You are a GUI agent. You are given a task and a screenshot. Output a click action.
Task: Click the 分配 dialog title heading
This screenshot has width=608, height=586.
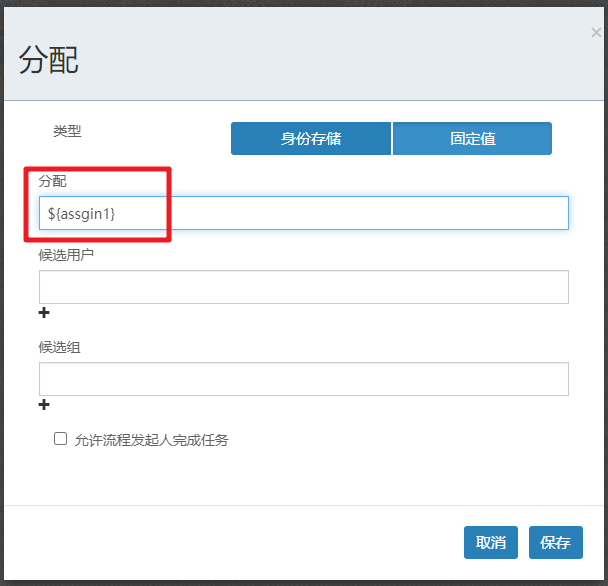pyautogui.click(x=48, y=61)
